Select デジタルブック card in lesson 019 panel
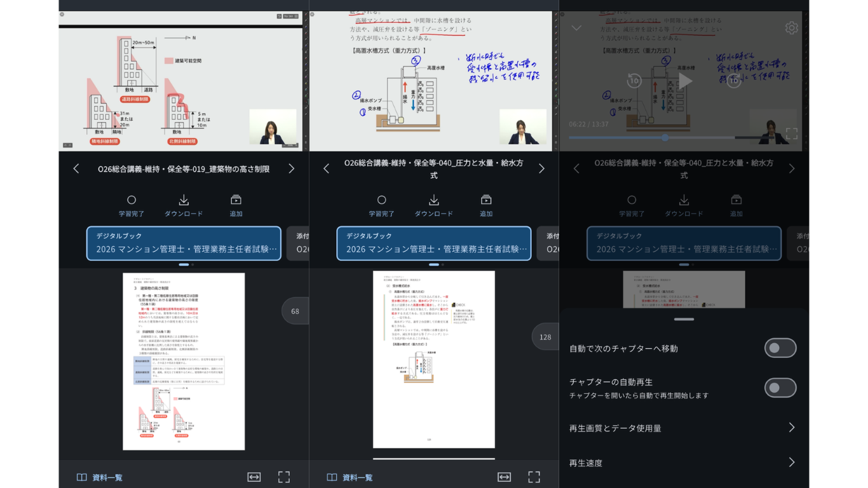The width and height of the screenshot is (868, 488). [x=184, y=243]
